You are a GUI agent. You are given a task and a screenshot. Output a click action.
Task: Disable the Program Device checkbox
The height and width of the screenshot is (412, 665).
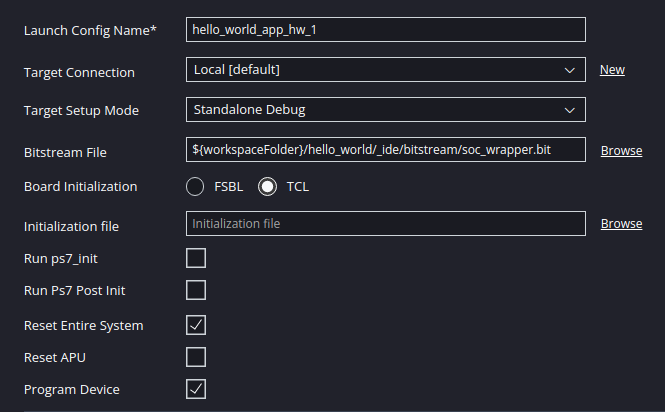tap(196, 388)
